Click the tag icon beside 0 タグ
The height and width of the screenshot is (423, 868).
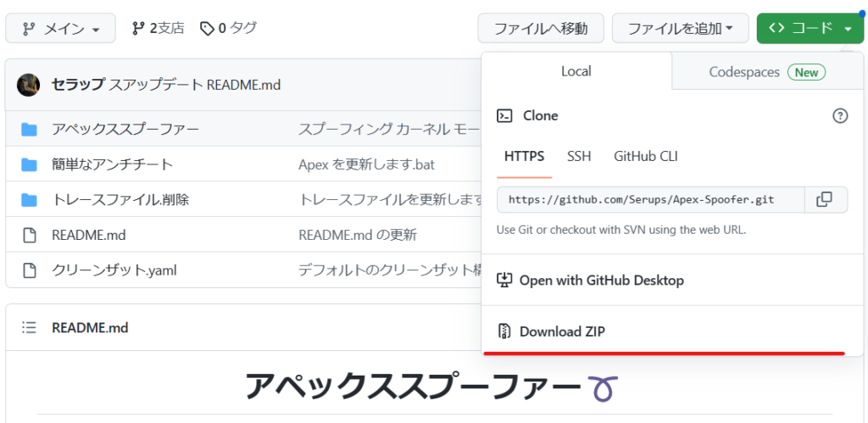click(207, 28)
